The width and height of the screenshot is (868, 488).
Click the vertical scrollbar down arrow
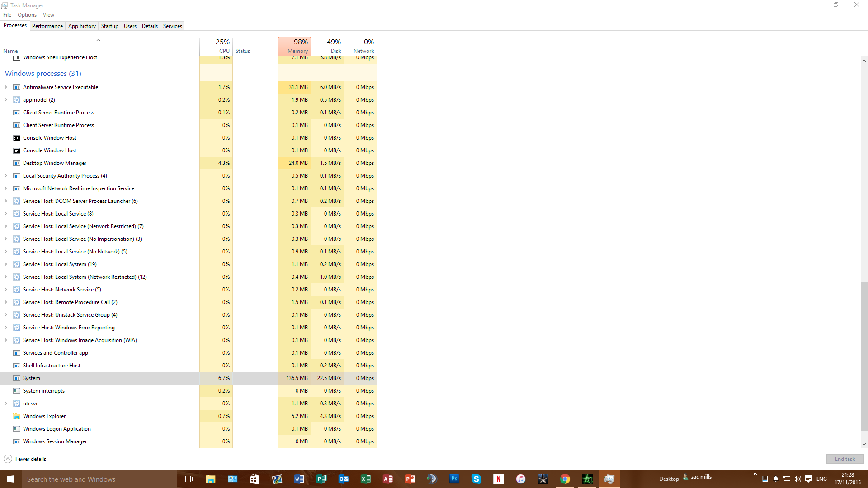coord(864,444)
